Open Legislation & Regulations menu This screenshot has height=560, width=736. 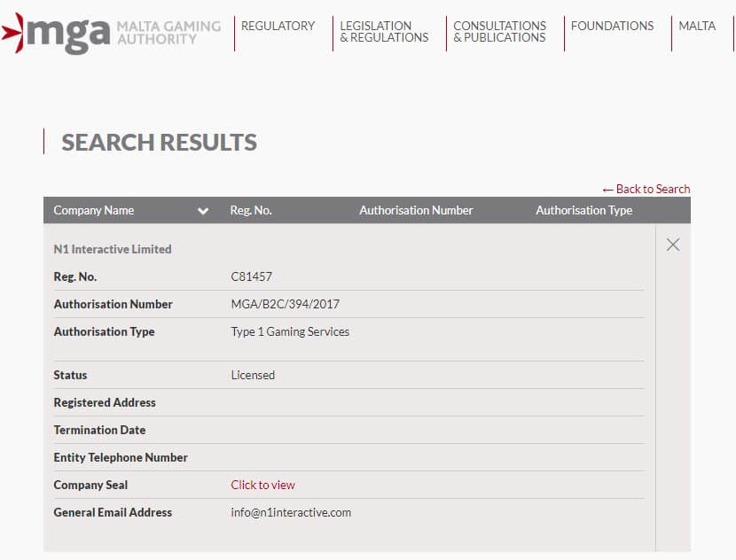coord(384,31)
